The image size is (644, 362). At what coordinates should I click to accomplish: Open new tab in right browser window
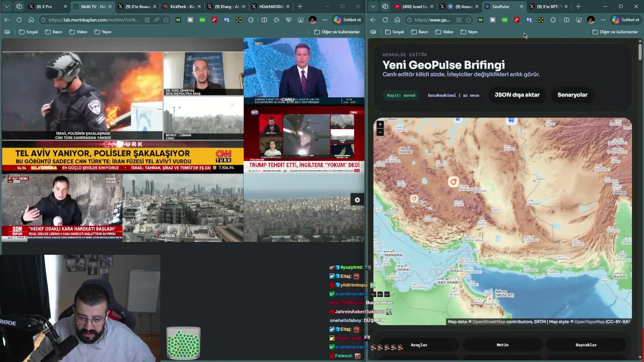point(578,7)
